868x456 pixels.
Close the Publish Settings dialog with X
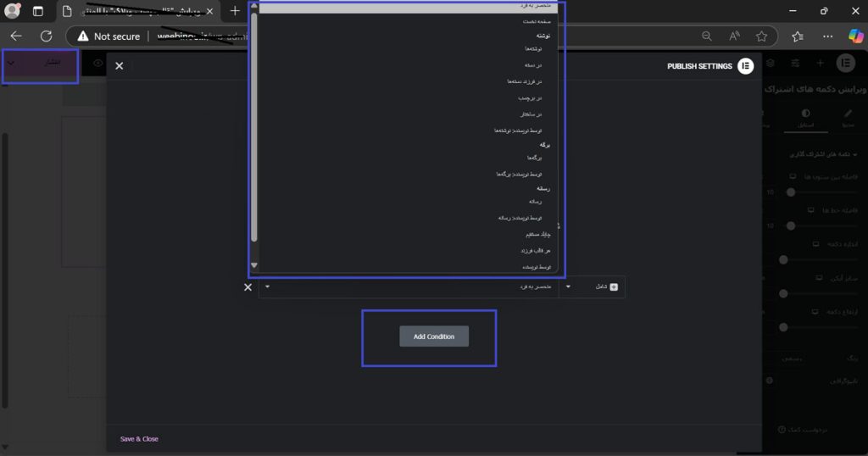120,66
